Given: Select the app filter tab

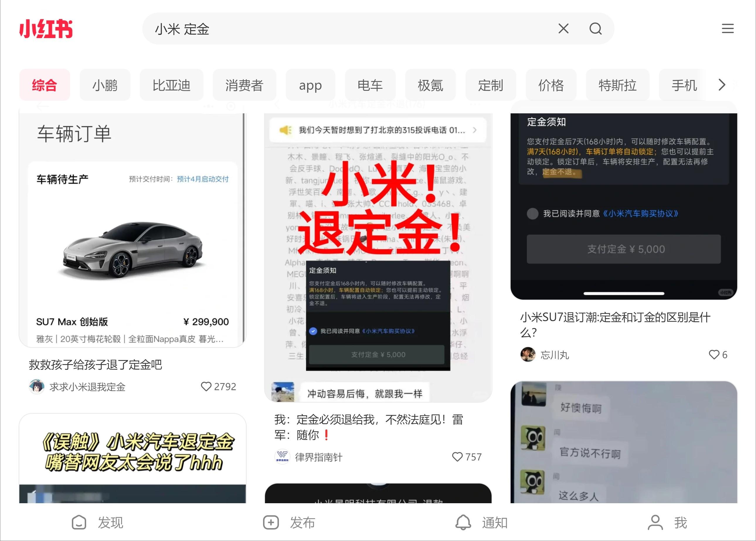Looking at the screenshot, I should pyautogui.click(x=310, y=85).
